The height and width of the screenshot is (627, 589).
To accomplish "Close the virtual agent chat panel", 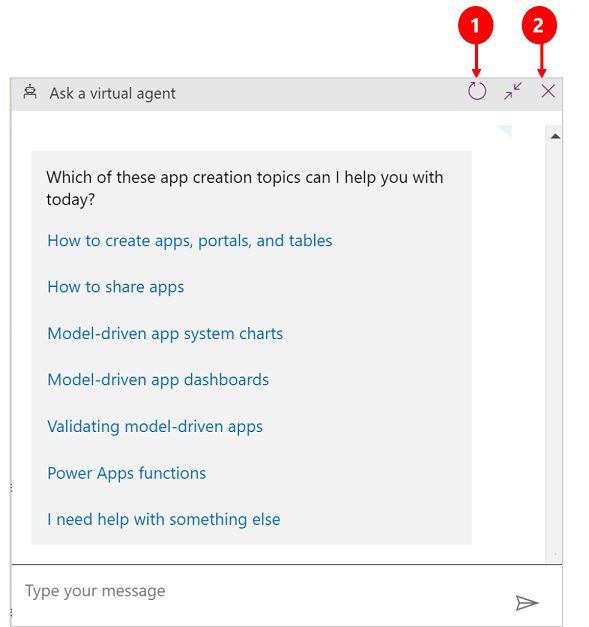I will [548, 91].
